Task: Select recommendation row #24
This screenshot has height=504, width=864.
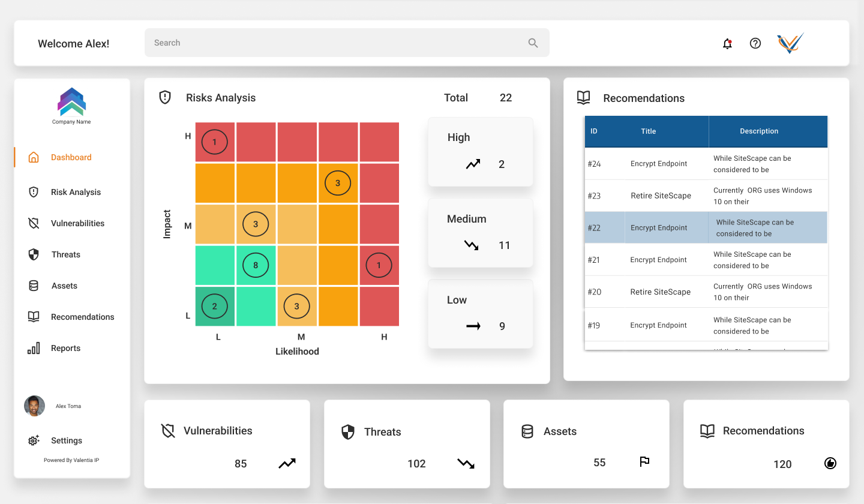Action: point(706,164)
